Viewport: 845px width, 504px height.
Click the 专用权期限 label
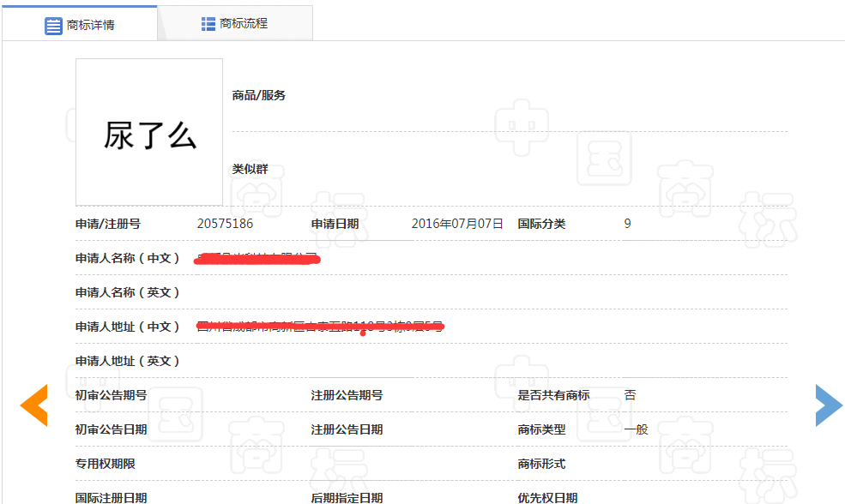(x=105, y=464)
